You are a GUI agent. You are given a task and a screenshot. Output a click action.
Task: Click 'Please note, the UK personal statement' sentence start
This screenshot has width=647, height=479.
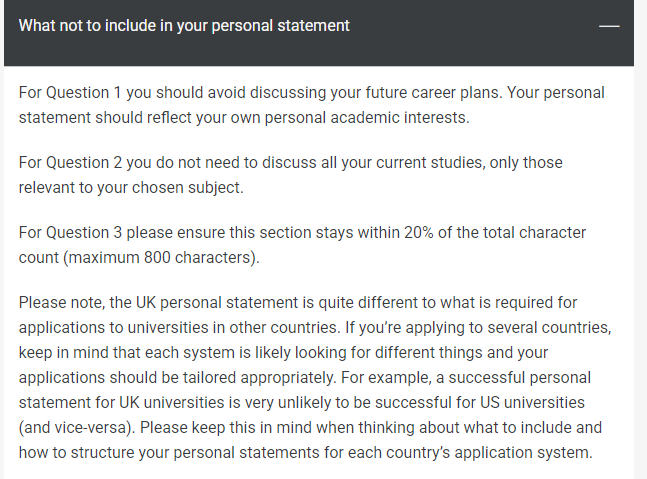click(158, 303)
